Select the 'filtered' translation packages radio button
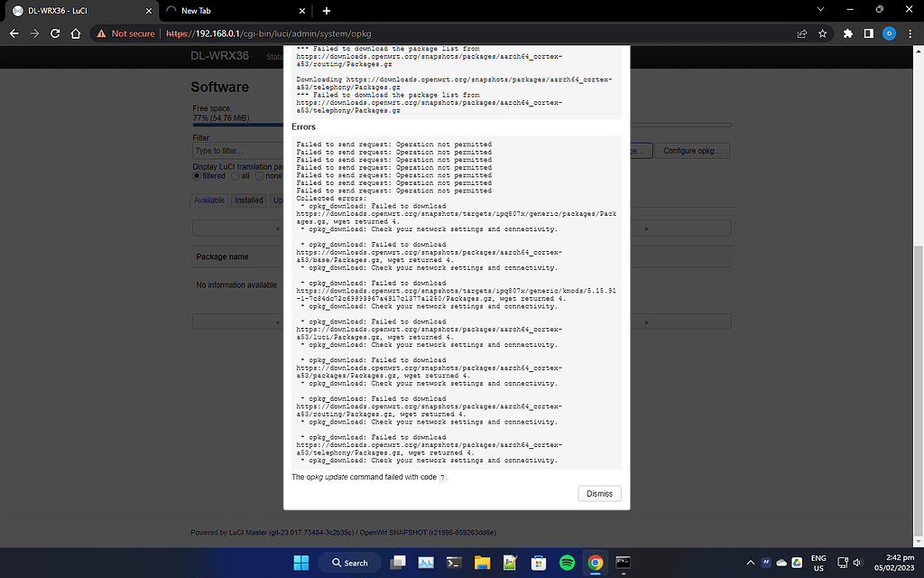924x578 pixels. coord(198,176)
